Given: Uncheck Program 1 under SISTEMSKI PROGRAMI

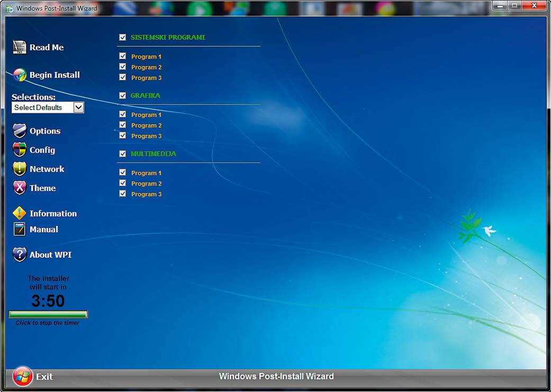Looking at the screenshot, I should [122, 56].
